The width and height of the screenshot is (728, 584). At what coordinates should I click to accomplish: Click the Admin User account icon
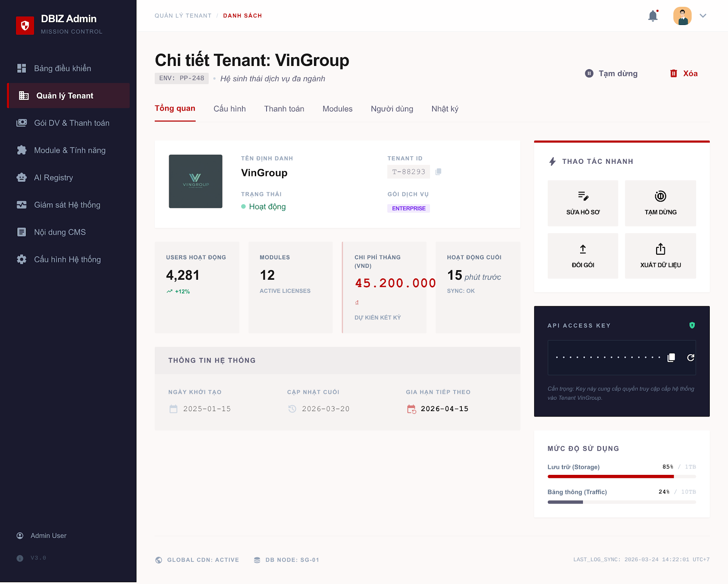(20, 536)
